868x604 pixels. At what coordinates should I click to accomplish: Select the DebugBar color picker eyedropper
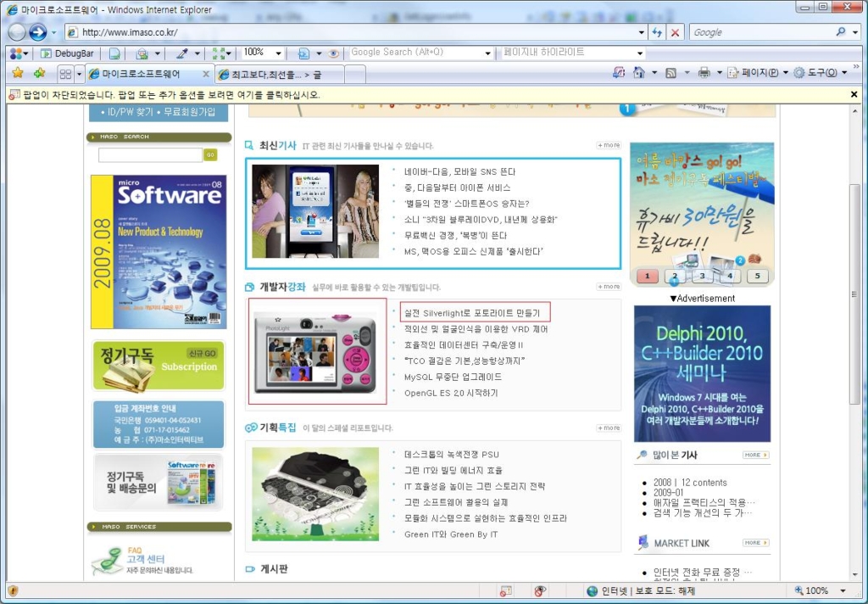click(182, 53)
